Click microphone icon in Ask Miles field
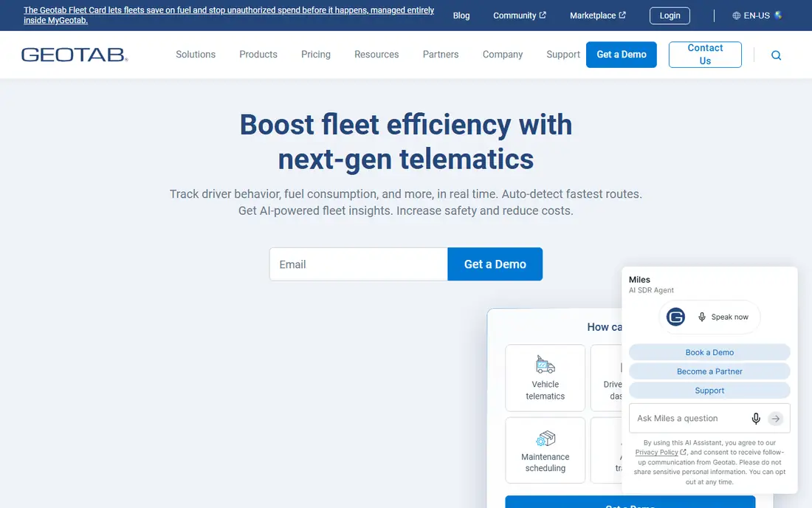This screenshot has width=812, height=508. click(x=756, y=419)
